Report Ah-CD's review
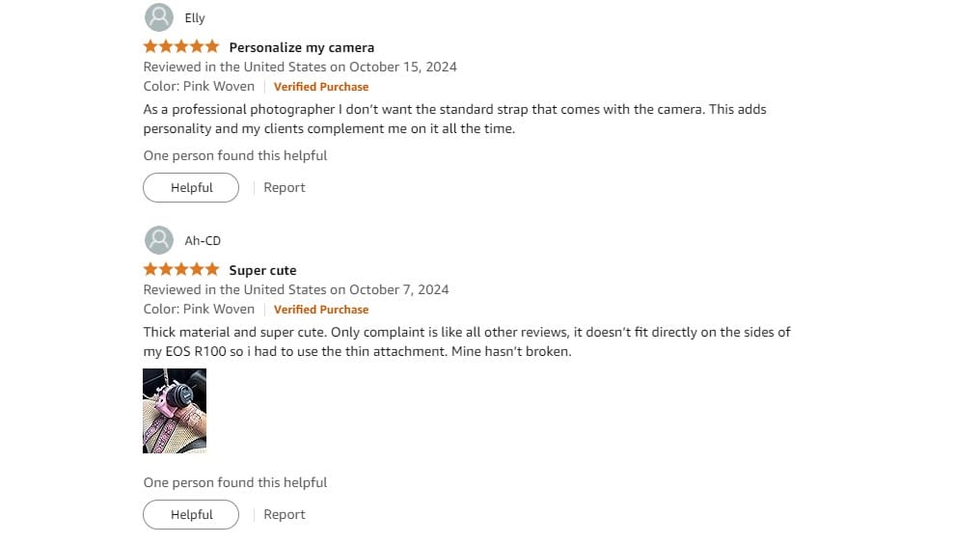Screen dimensions: 980x544 (285, 515)
